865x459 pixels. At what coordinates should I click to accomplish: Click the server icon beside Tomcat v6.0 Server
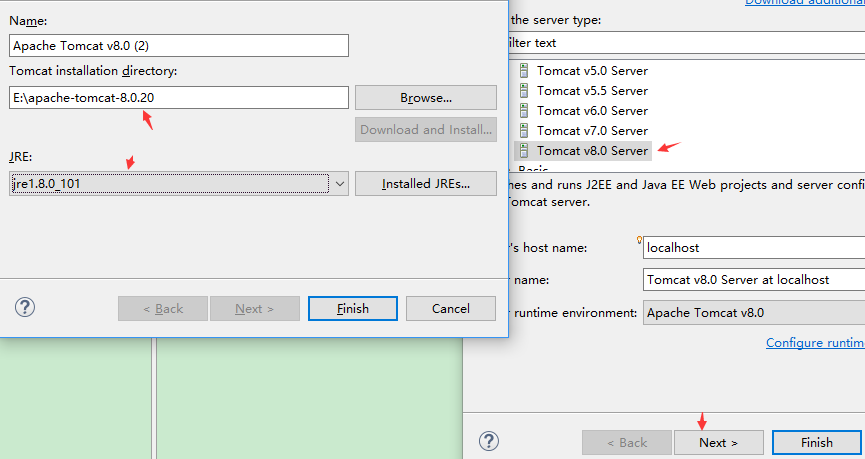pyautogui.click(x=524, y=110)
